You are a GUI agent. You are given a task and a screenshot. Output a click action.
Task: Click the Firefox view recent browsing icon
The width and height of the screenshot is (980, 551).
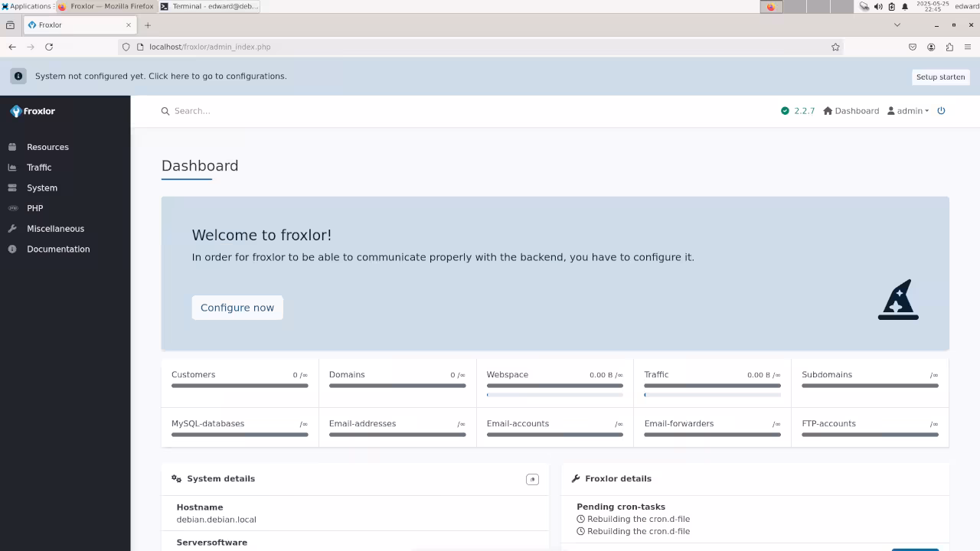point(10,24)
